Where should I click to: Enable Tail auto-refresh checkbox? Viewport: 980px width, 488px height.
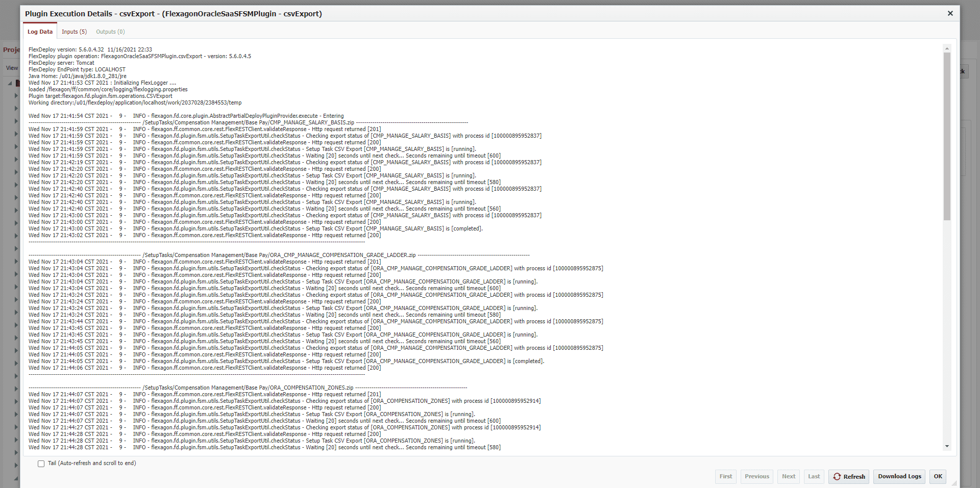(41, 464)
